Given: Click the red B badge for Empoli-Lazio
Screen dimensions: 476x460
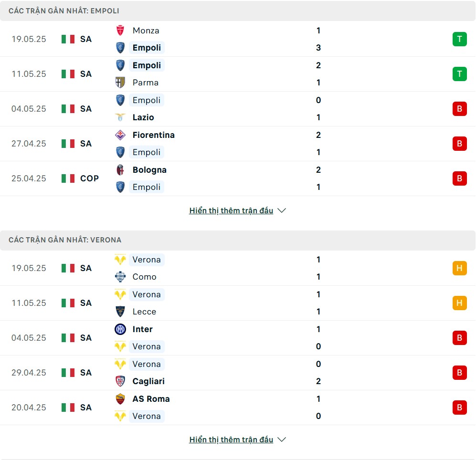Looking at the screenshot, I should click(459, 109).
